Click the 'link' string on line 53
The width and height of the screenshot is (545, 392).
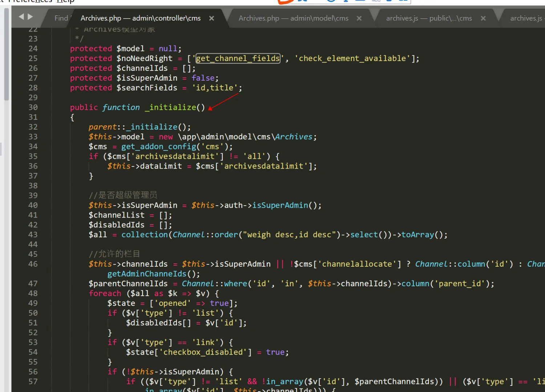(x=205, y=343)
